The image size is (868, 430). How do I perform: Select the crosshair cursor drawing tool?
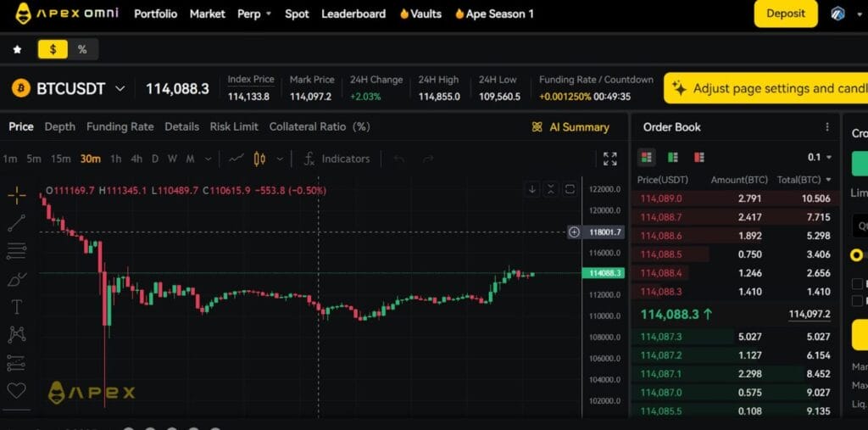click(x=17, y=195)
